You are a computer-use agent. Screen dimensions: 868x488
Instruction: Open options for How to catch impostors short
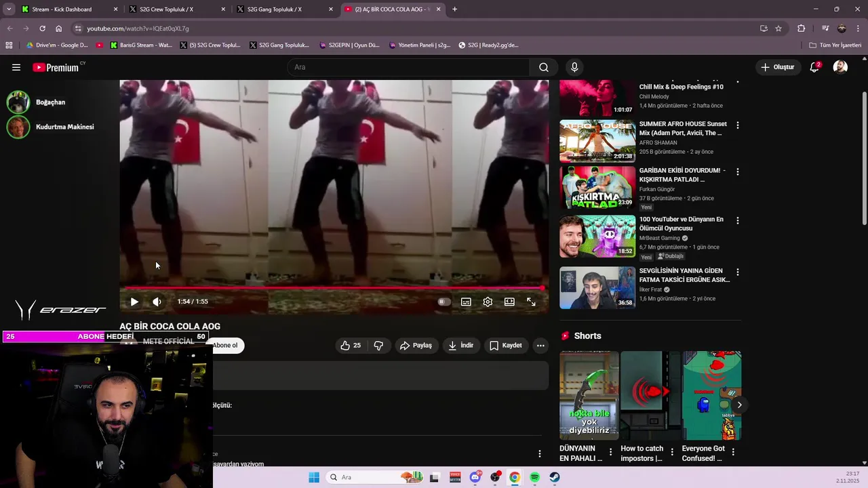coord(672,452)
